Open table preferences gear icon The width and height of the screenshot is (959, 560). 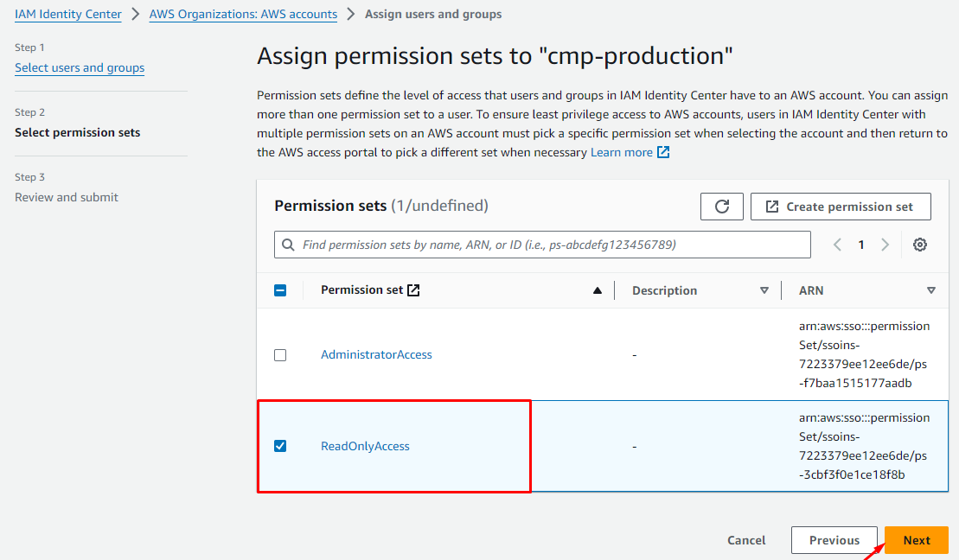click(920, 245)
